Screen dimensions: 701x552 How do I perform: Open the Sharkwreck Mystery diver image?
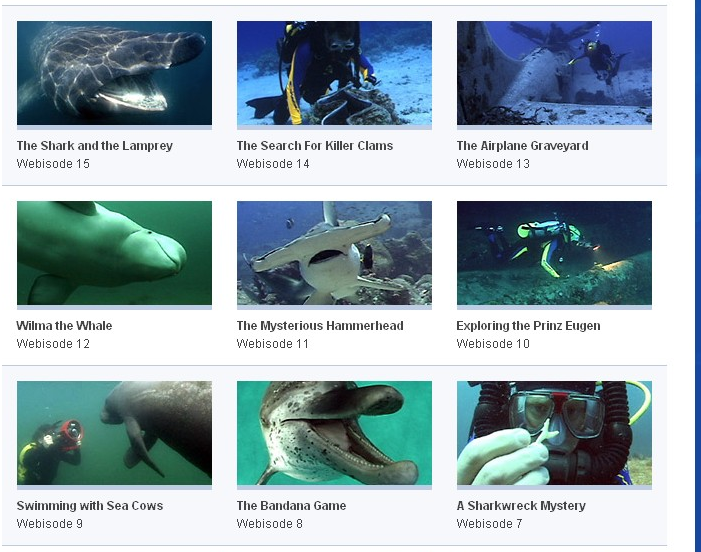pos(554,433)
